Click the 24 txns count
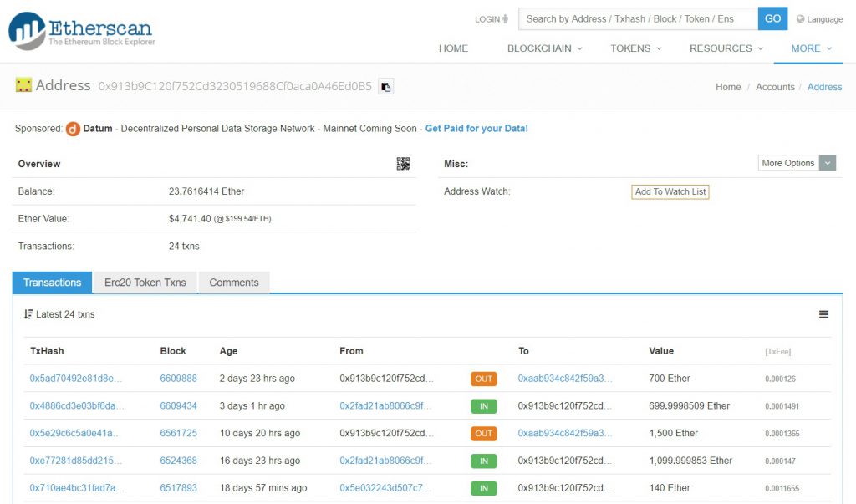Image resolution: width=856 pixels, height=504 pixels. pos(184,247)
